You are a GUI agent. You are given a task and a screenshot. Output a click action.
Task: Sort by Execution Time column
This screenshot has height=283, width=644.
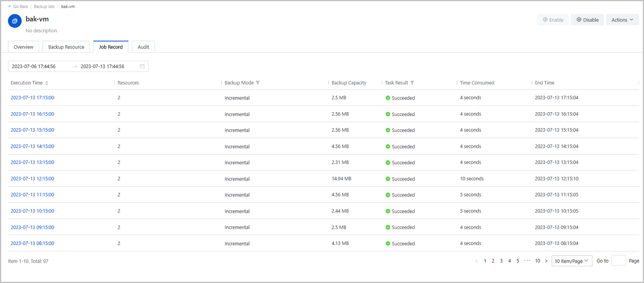(x=47, y=83)
